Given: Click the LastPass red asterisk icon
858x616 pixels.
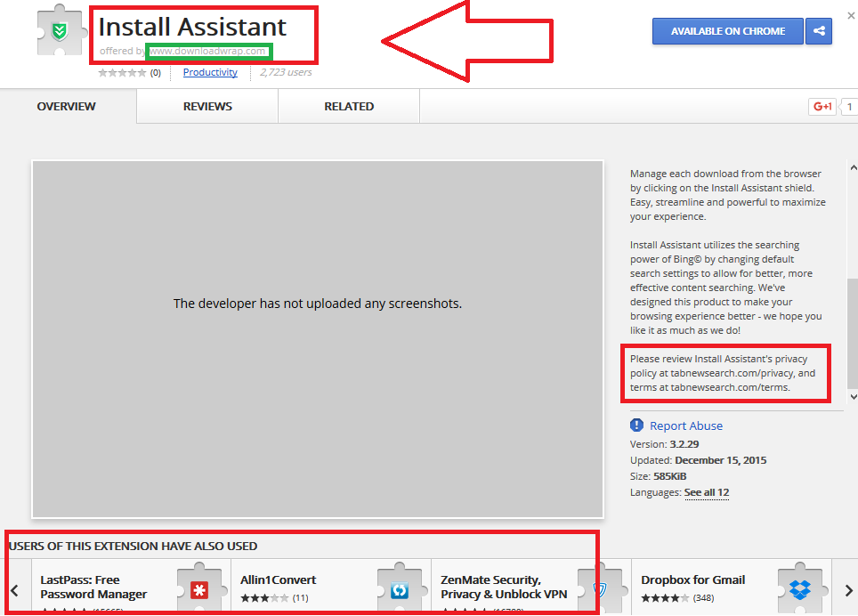Looking at the screenshot, I should tap(199, 590).
